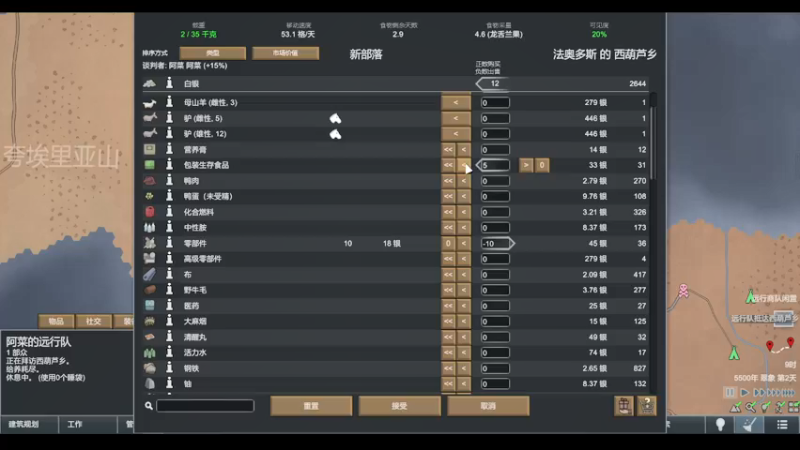
Task: Click the 布 cloth item icon
Action: tap(149, 274)
